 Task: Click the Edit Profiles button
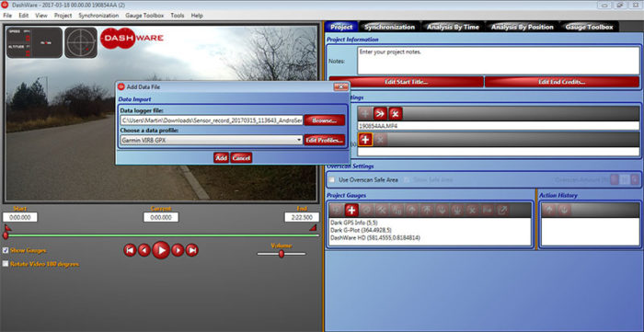coord(325,140)
